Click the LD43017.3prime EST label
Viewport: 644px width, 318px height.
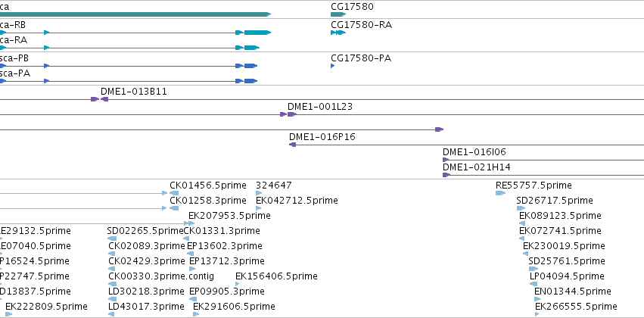pyautogui.click(x=146, y=307)
